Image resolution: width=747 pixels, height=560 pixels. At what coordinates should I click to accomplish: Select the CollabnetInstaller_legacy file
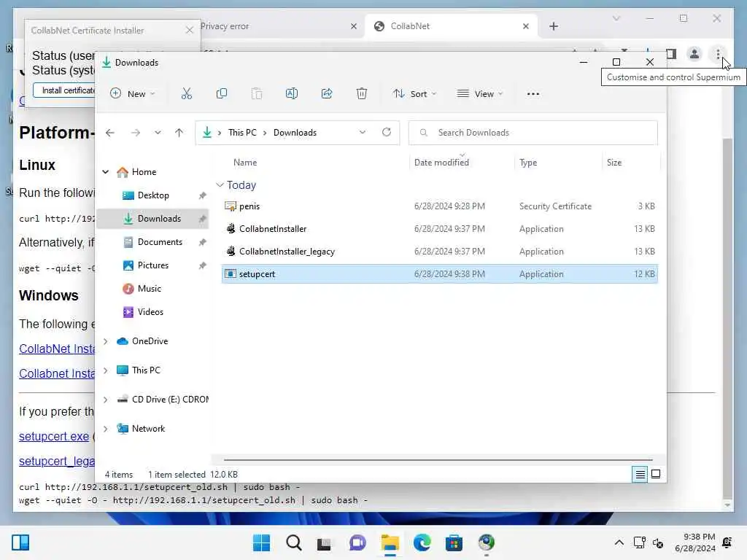click(x=439, y=252)
